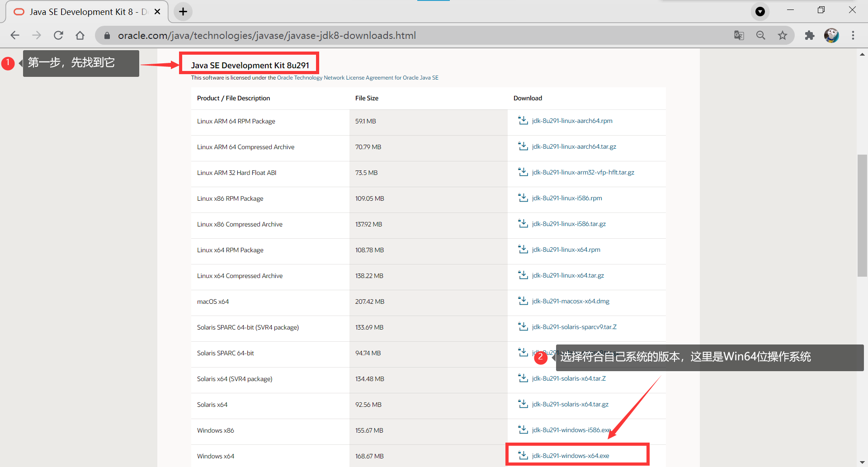
Task: Select the Java SE Development Kit 8 tab
Action: click(87, 12)
